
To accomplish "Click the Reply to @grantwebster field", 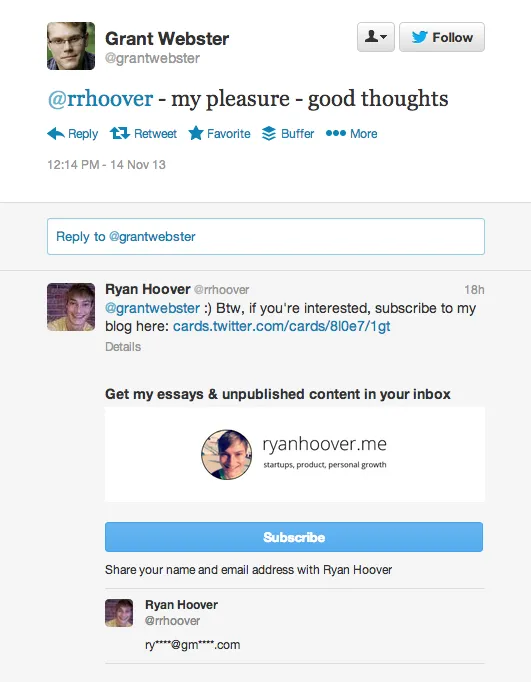I will [x=266, y=237].
